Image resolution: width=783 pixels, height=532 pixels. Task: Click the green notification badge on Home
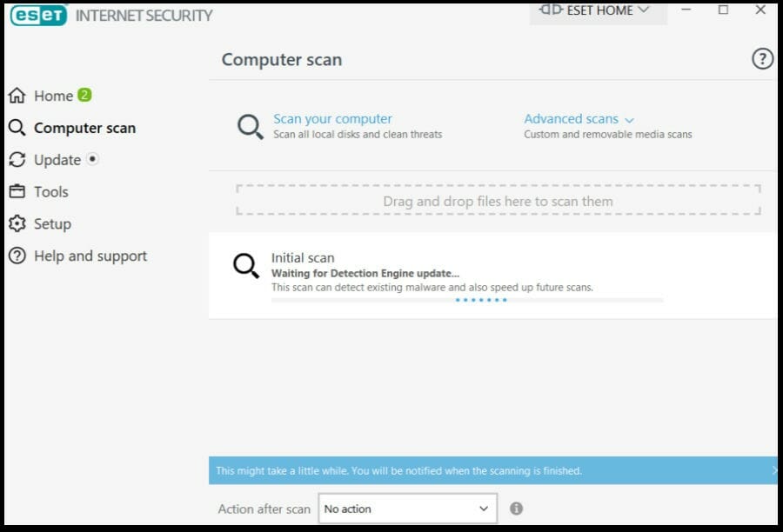click(x=84, y=95)
